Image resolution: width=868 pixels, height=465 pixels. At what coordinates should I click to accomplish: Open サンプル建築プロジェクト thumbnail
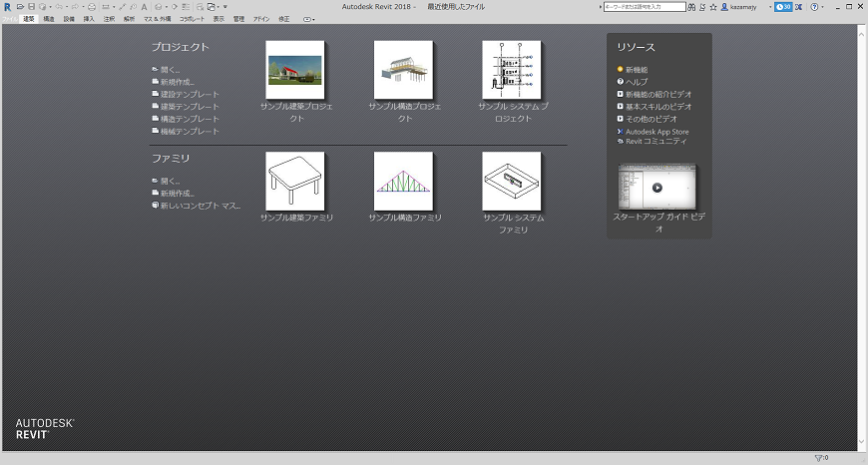click(295, 70)
